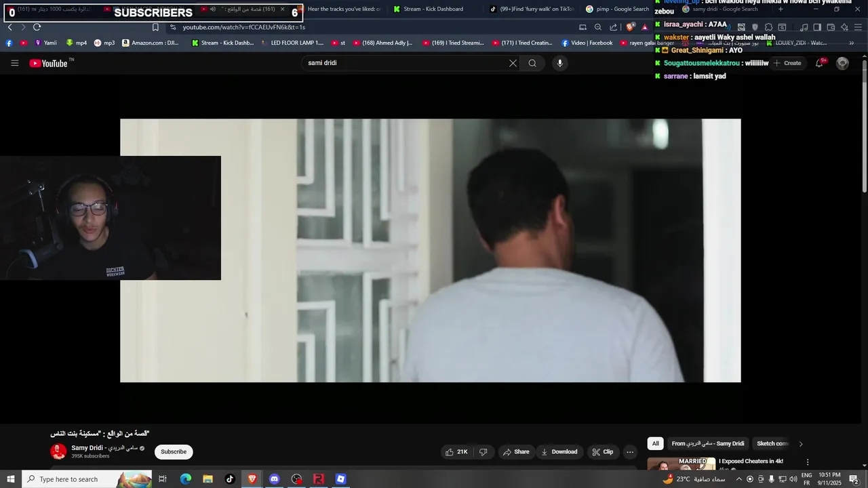Screen dimensions: 868x488
Task: Open the 'Amazon.com : DJI...' bookmark
Action: [x=151, y=43]
